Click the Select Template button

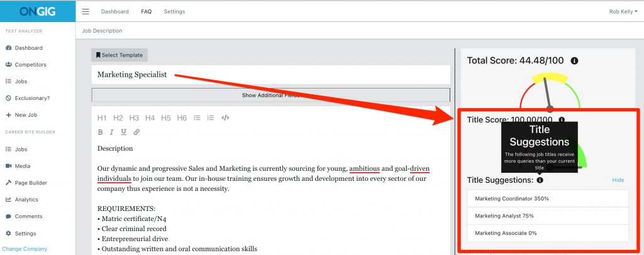(x=119, y=55)
